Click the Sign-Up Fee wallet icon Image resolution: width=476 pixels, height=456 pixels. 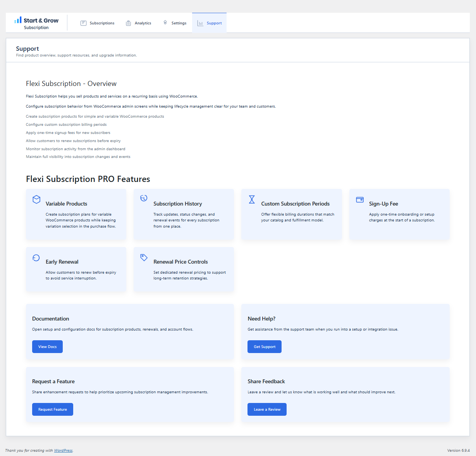pos(360,199)
